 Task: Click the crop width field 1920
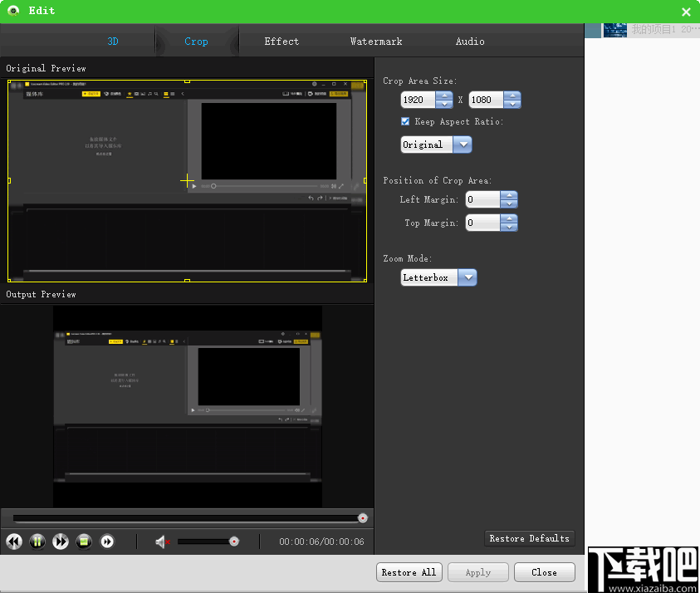(x=418, y=100)
